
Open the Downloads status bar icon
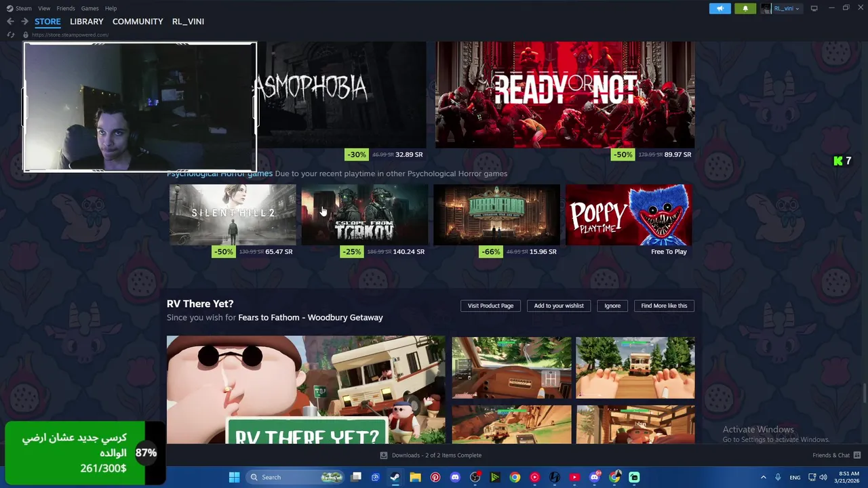click(x=384, y=455)
